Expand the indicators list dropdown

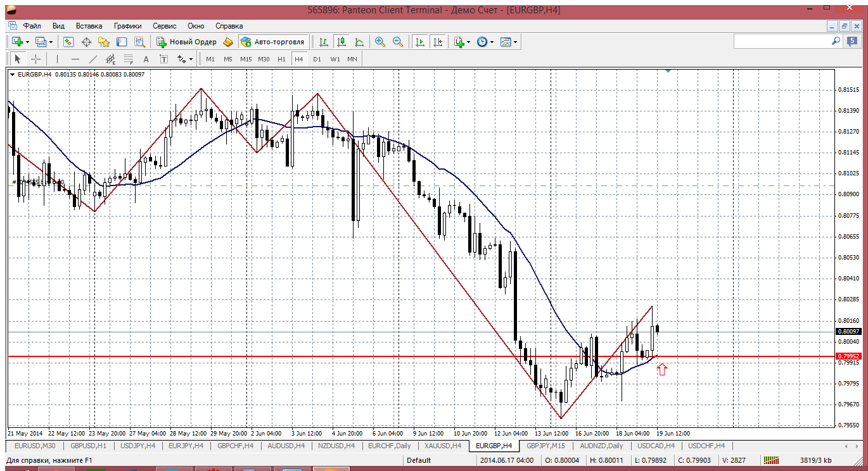469,42
